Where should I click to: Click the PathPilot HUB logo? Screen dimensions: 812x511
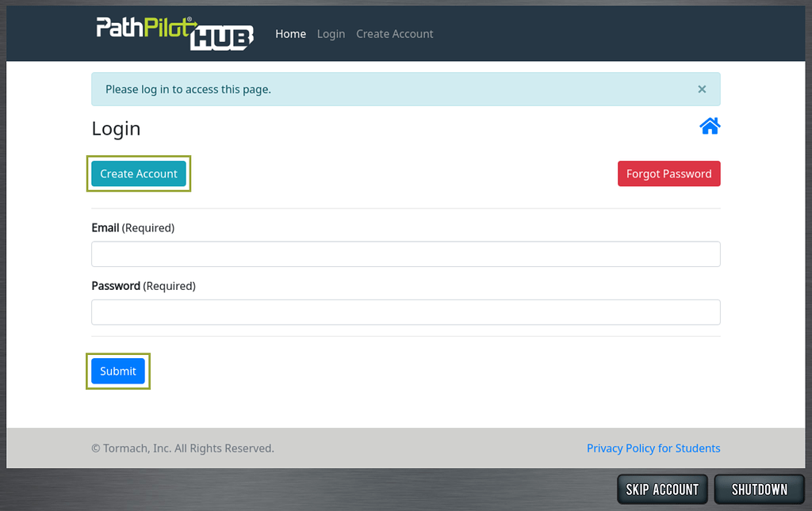174,32
